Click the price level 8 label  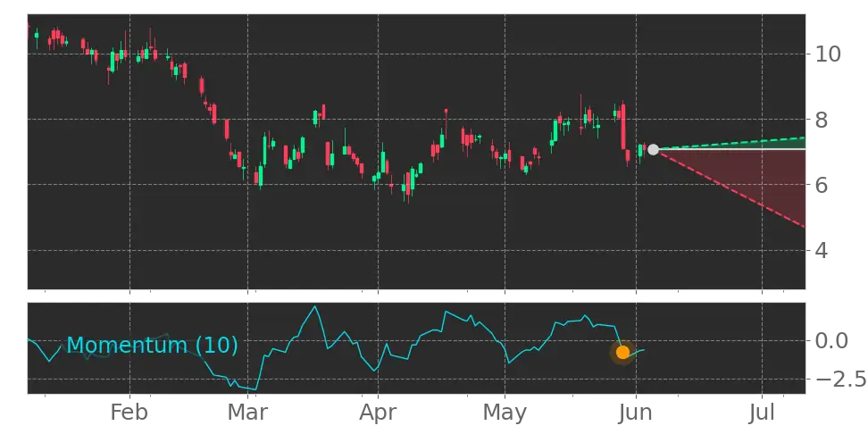[x=821, y=120]
